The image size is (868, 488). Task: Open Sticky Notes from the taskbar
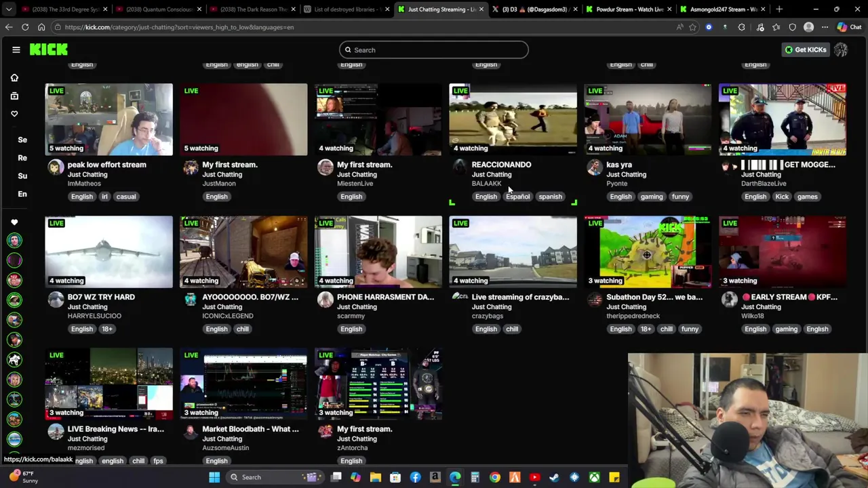[x=614, y=477]
